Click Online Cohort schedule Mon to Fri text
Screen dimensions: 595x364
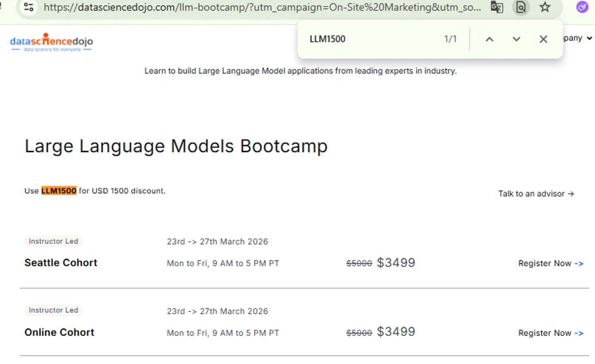[223, 333]
